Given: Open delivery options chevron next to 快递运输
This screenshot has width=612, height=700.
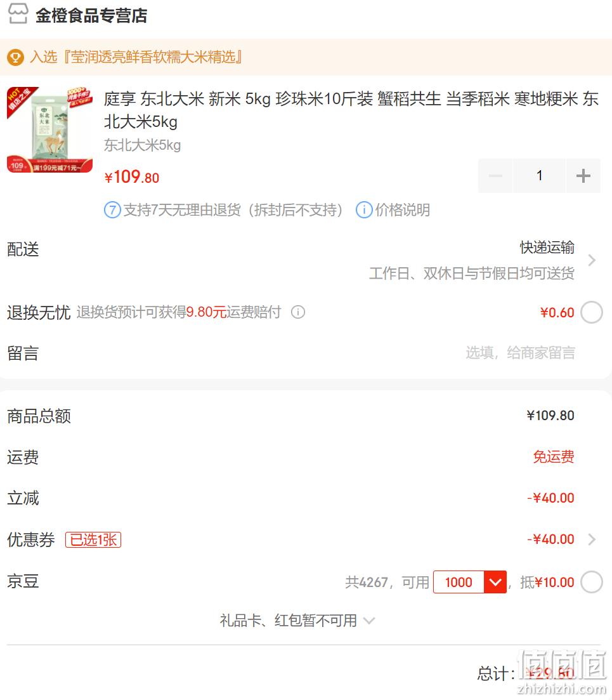Looking at the screenshot, I should pos(592,260).
